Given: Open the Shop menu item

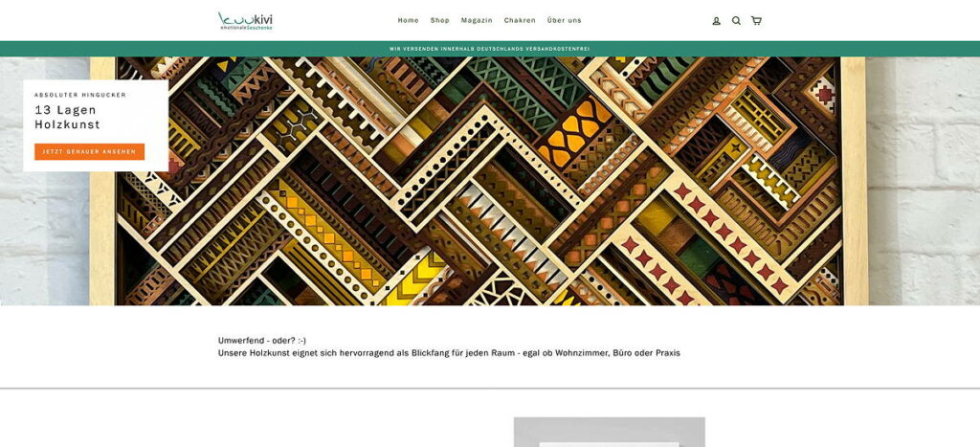Looking at the screenshot, I should click(440, 21).
